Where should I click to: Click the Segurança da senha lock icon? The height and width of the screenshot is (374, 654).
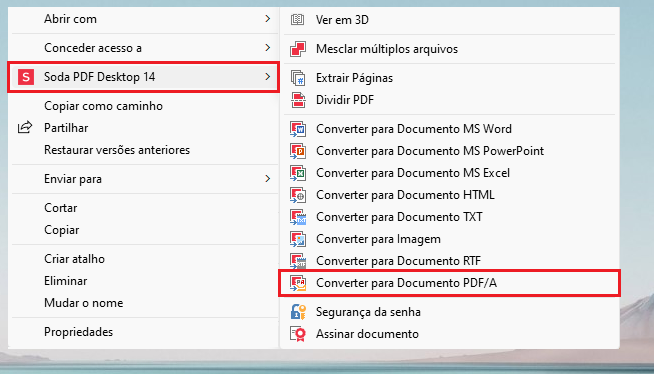point(298,312)
